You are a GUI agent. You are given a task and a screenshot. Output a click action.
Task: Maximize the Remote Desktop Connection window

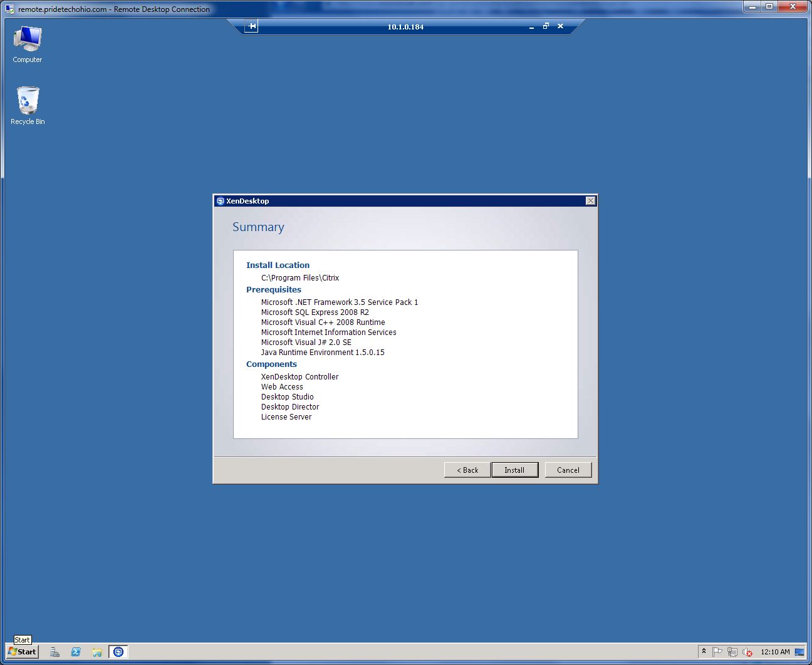point(769,6)
